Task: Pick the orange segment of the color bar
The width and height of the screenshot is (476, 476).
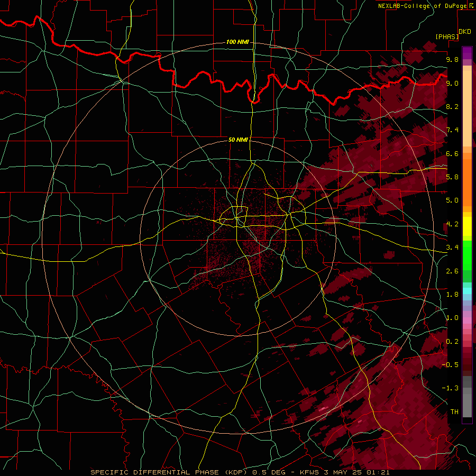Action: point(467,179)
